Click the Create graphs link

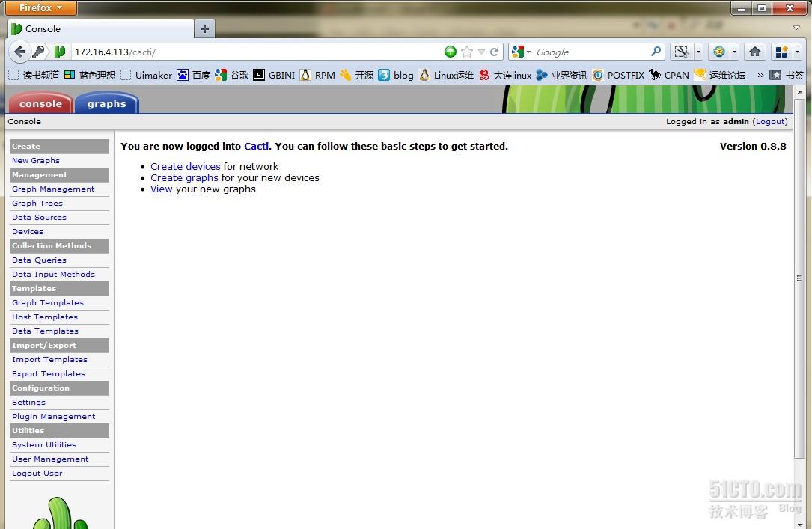(184, 177)
